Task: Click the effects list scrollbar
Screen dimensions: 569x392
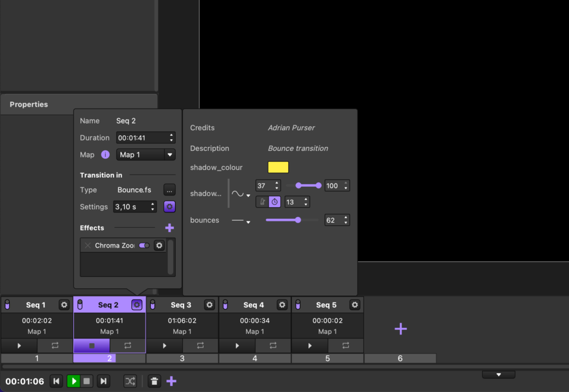Action: coord(171,257)
